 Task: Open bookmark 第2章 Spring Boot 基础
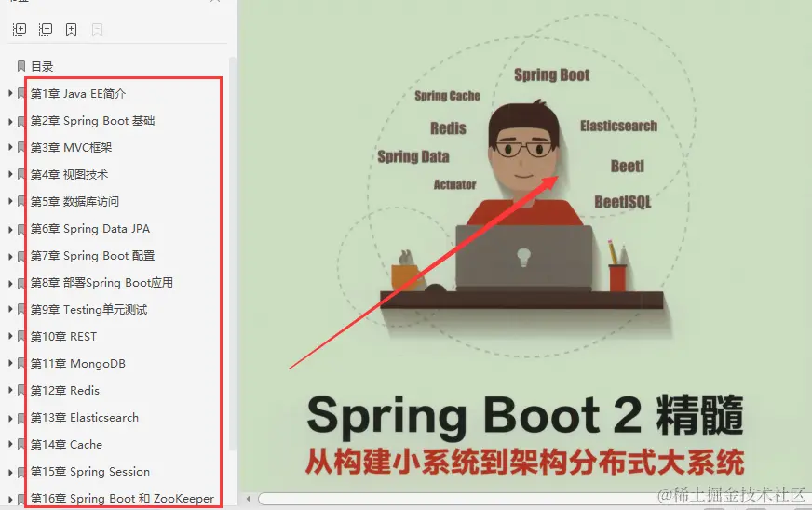tap(93, 121)
